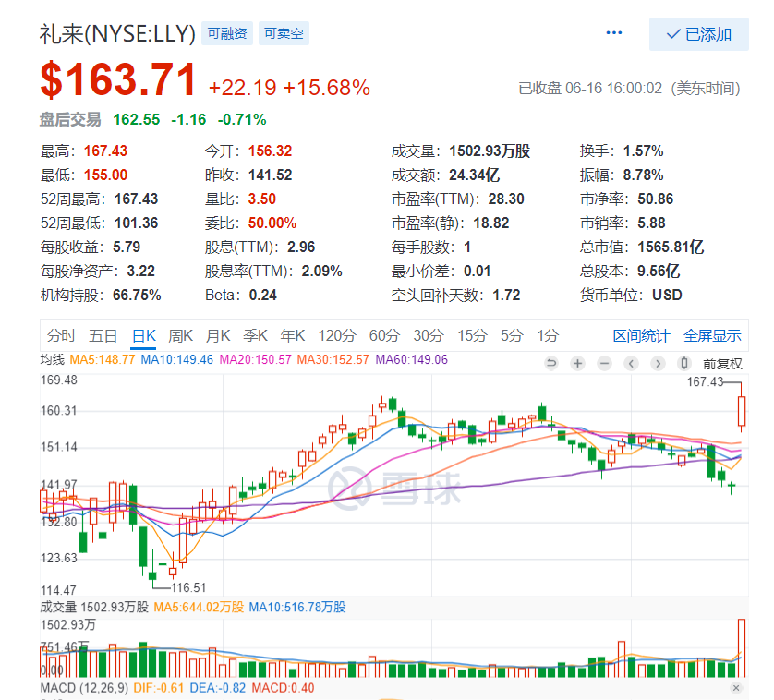Viewport: 774px width, 700px height.
Task: Click the chart reset/undo arrow icon
Action: click(x=550, y=364)
